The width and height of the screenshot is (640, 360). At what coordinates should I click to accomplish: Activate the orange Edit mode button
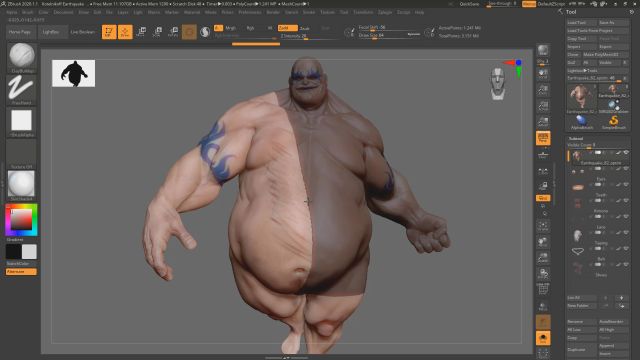(x=109, y=32)
